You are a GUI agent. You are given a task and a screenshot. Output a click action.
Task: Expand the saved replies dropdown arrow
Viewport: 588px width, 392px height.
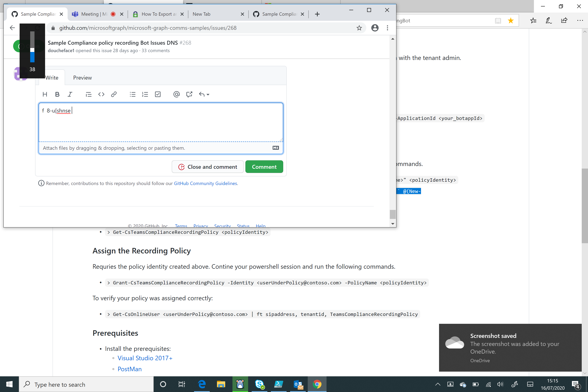click(x=208, y=94)
